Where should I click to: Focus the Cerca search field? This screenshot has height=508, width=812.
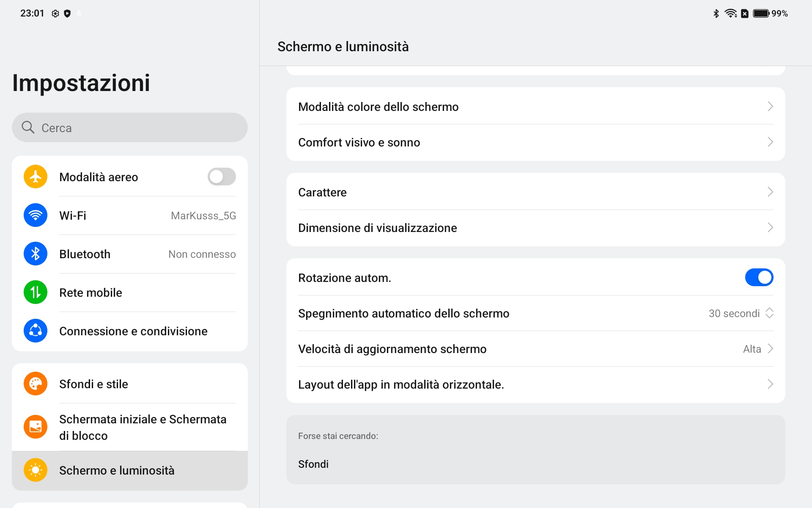[x=130, y=127]
